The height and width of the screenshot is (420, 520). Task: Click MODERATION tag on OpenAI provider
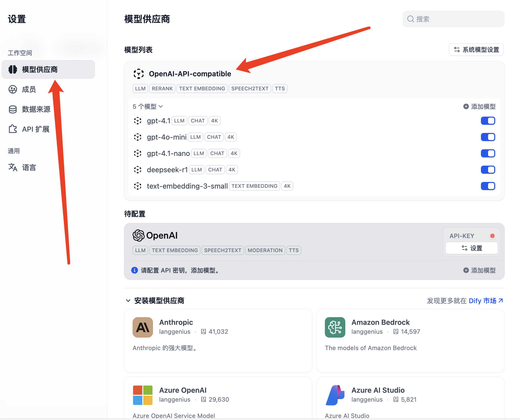(x=265, y=250)
